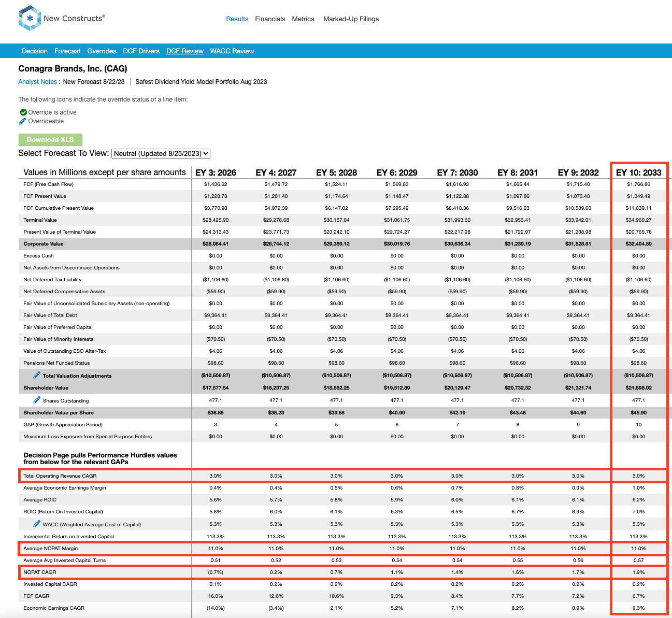Open the Marked-Up Filings tab
The height and width of the screenshot is (618, 672).
[351, 19]
